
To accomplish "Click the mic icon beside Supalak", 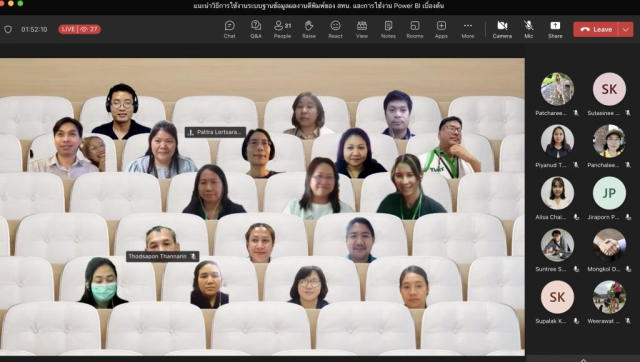I will (x=576, y=321).
